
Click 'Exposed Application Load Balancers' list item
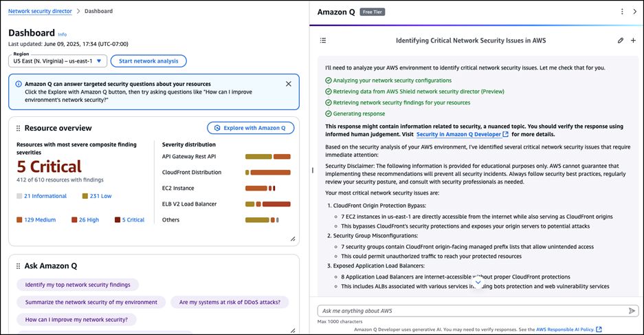coord(379,266)
